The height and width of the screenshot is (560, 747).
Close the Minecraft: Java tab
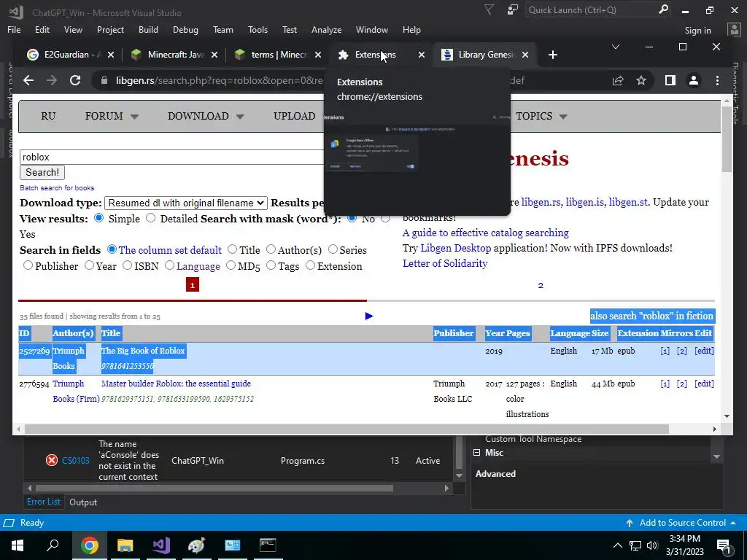click(214, 55)
